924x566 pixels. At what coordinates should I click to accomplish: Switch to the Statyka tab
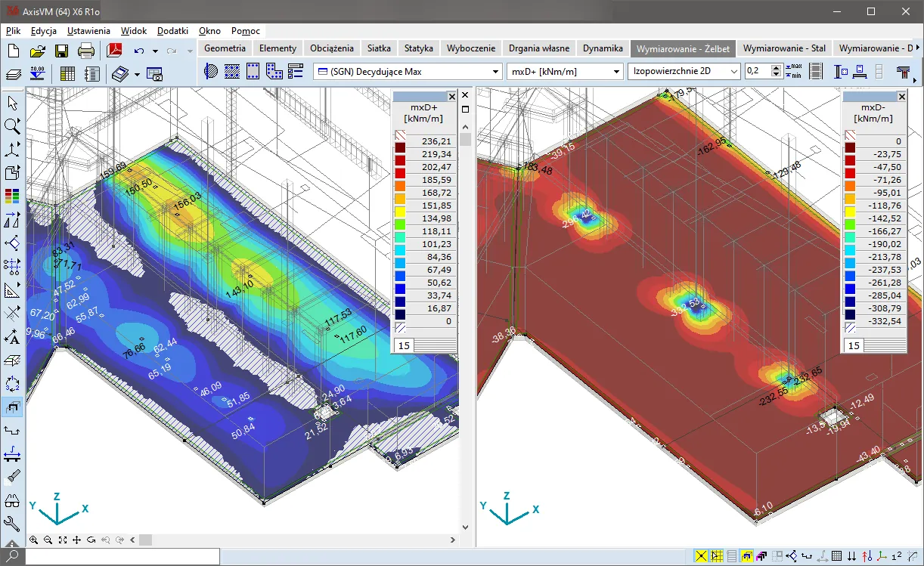click(418, 48)
